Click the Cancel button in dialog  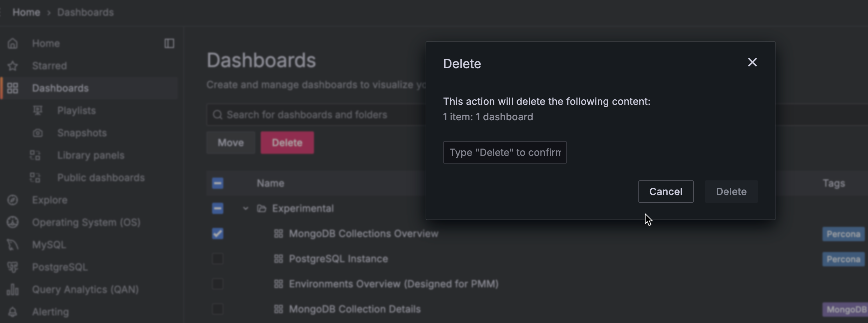point(666,192)
